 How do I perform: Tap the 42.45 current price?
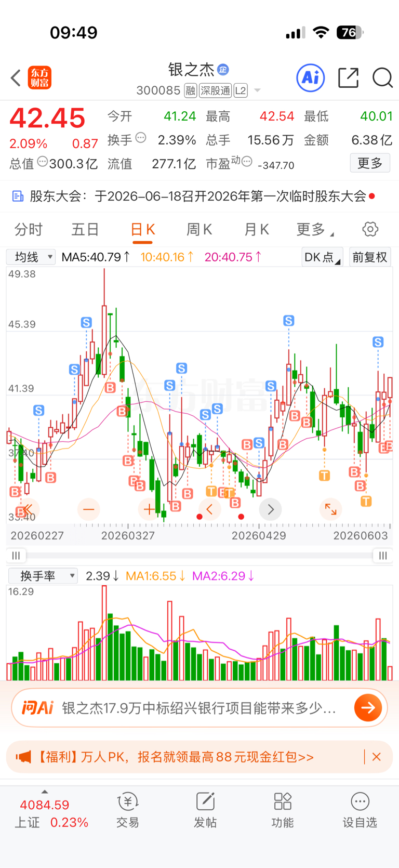[x=47, y=119]
